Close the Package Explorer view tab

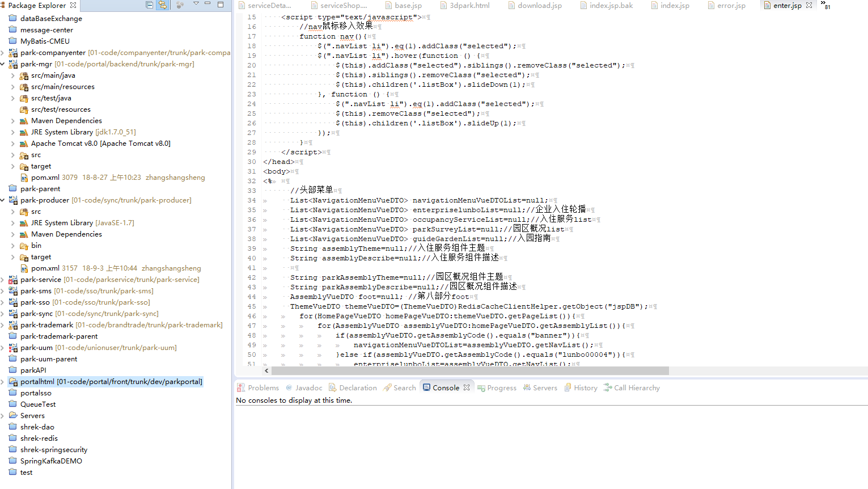[73, 5]
